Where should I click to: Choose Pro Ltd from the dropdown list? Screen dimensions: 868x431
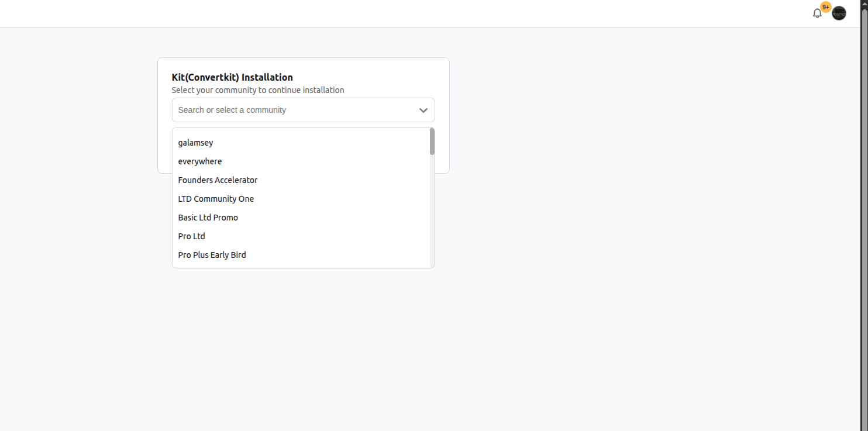point(191,236)
